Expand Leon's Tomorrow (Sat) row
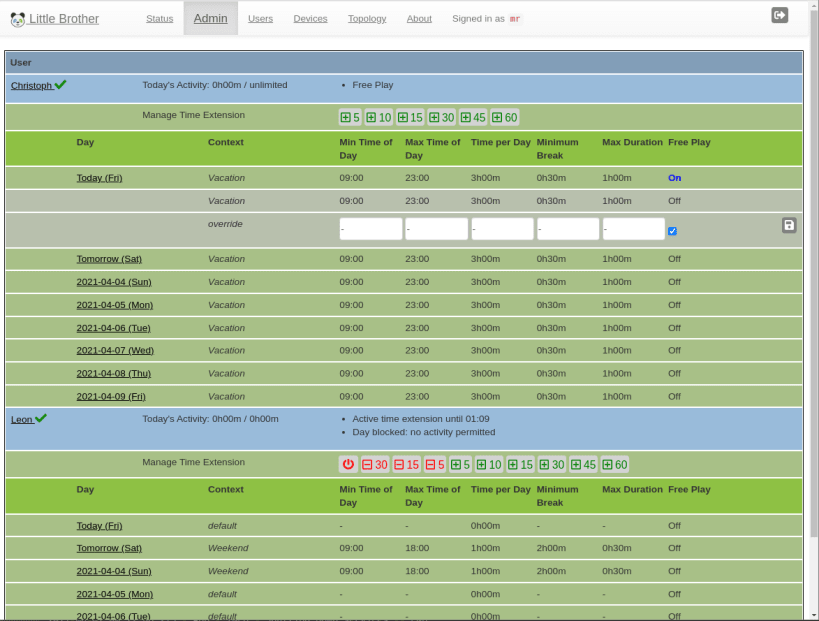 tap(109, 548)
